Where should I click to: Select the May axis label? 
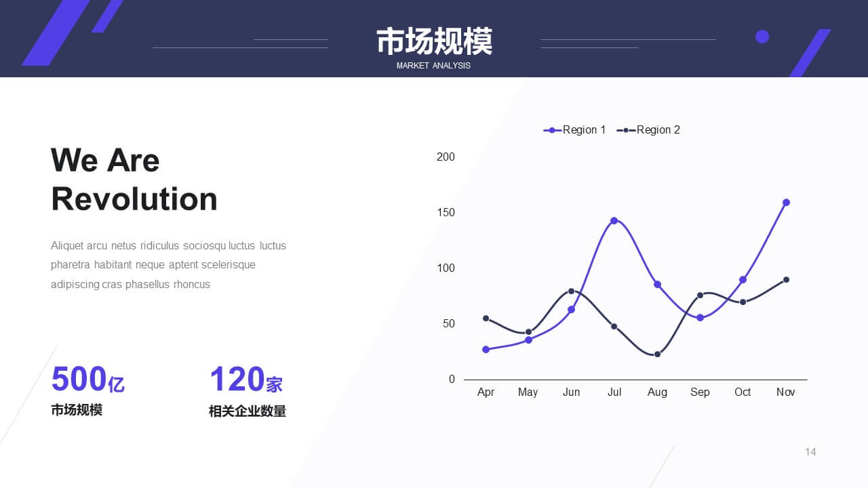pyautogui.click(x=528, y=392)
